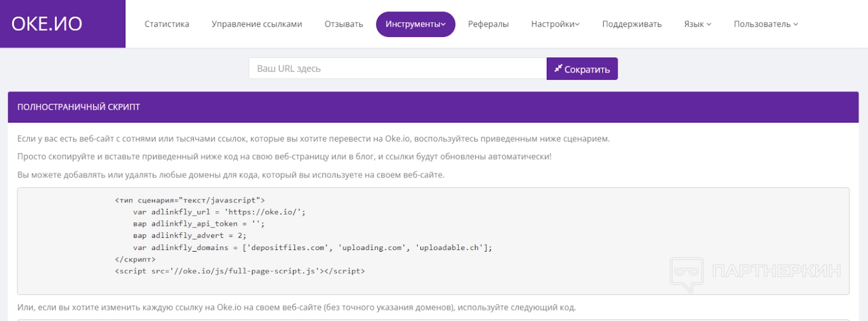868x321 pixels.
Task: Click the OKE.ИО logo
Action: (47, 24)
